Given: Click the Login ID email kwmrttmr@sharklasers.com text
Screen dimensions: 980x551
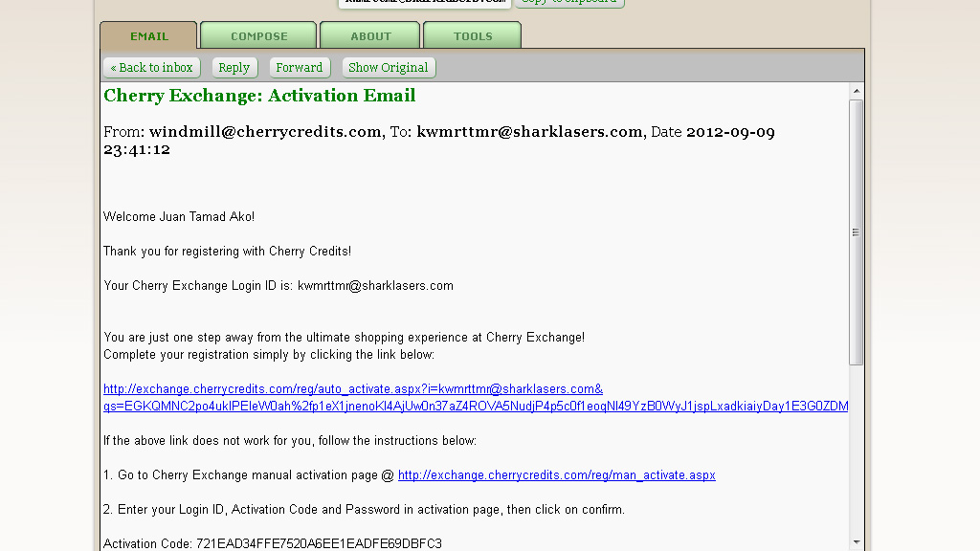Looking at the screenshot, I should coord(375,285).
